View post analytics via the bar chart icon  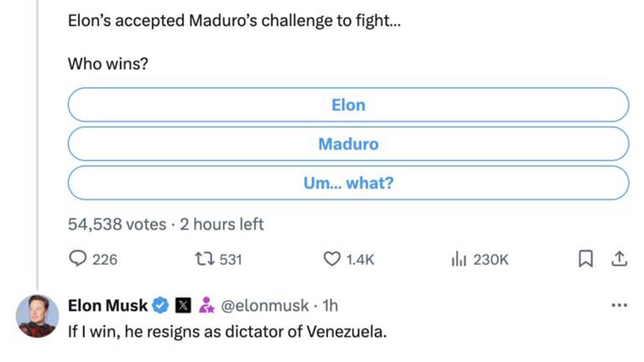pos(460,259)
